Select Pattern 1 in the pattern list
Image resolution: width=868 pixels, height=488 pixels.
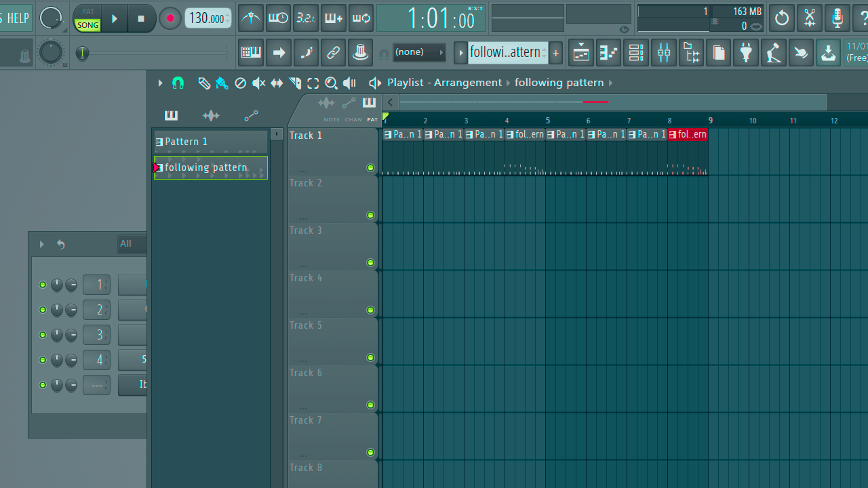click(x=197, y=142)
